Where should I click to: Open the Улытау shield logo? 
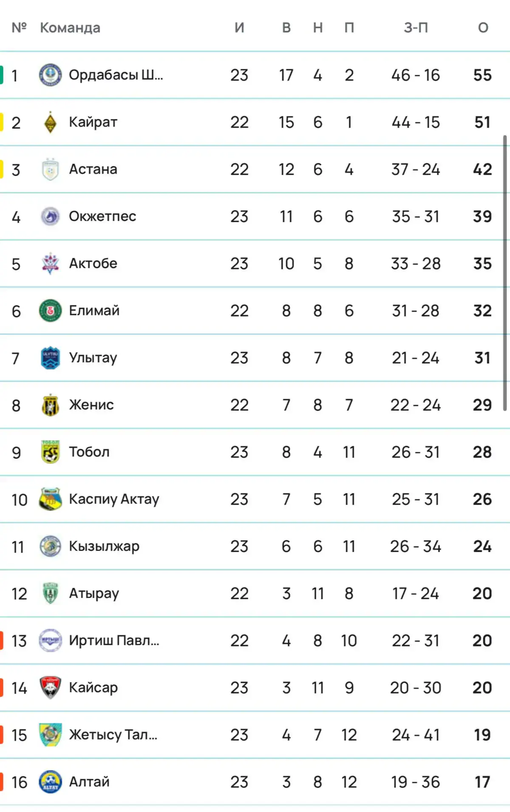[x=50, y=358]
